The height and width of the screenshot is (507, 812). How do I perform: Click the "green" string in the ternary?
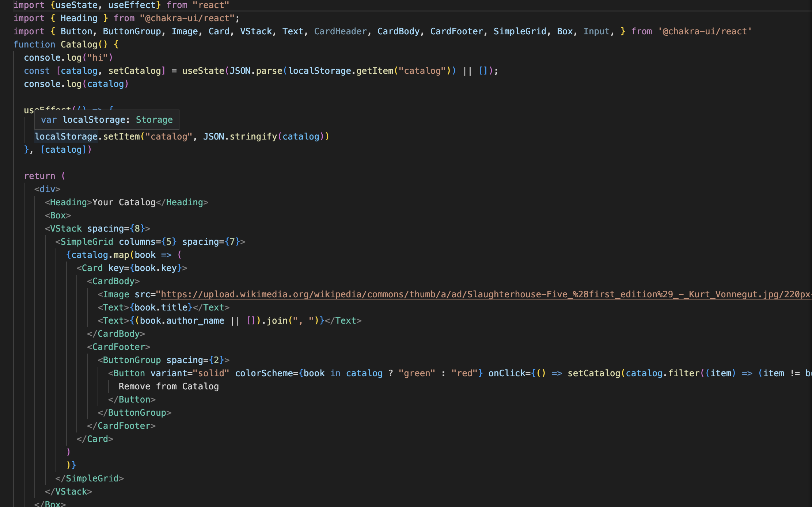(x=417, y=373)
